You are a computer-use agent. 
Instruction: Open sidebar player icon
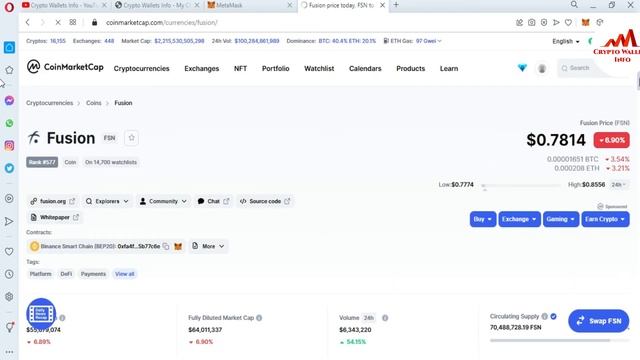click(x=9, y=198)
